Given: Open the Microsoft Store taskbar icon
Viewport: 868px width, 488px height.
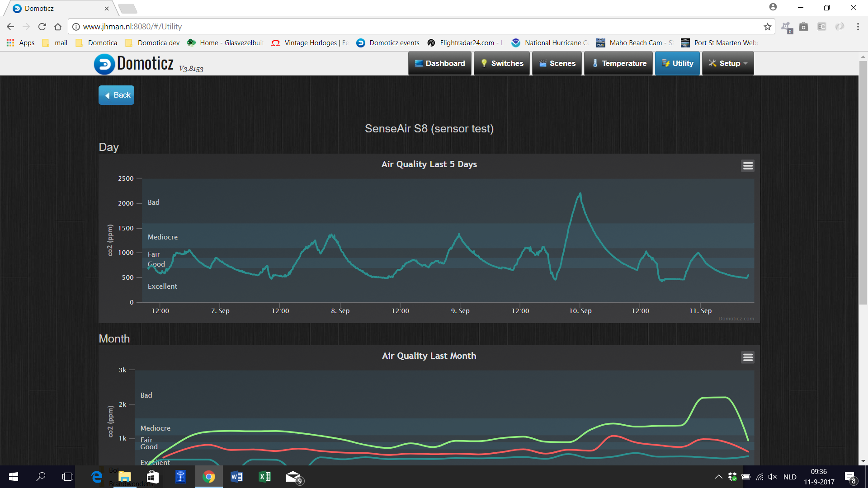Looking at the screenshot, I should point(153,477).
